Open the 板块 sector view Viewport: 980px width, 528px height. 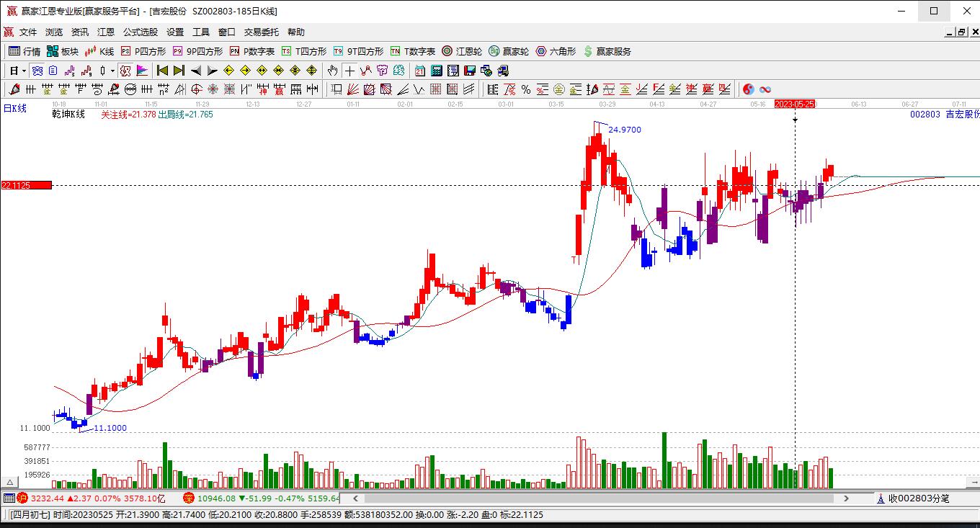pyautogui.click(x=63, y=51)
